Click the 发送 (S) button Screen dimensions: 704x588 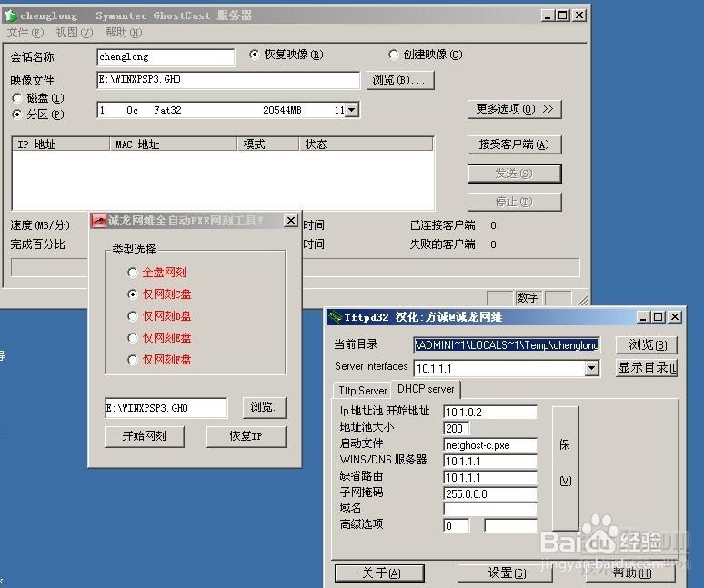[x=514, y=174]
